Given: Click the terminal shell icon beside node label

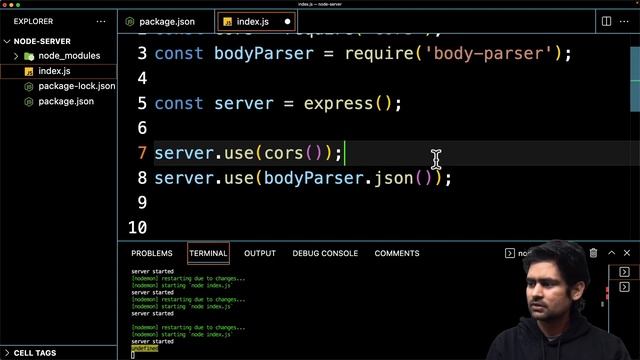Looking at the screenshot, I should tap(510, 253).
